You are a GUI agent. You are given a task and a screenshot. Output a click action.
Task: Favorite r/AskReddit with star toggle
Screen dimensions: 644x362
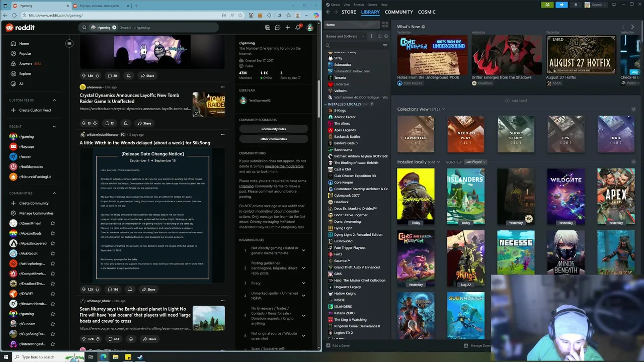coord(52,253)
